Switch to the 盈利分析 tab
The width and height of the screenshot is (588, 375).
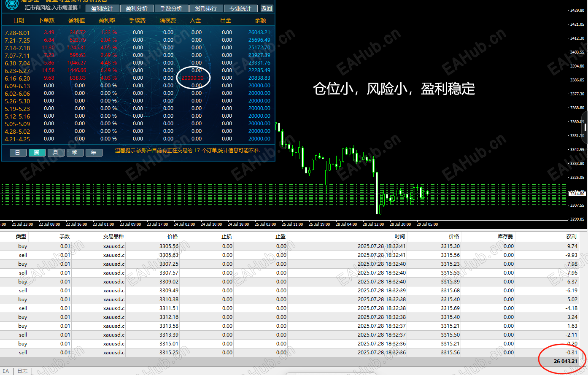(137, 8)
